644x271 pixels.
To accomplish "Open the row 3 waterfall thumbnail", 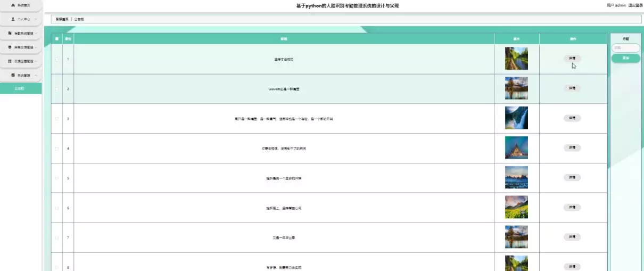I will (x=516, y=118).
